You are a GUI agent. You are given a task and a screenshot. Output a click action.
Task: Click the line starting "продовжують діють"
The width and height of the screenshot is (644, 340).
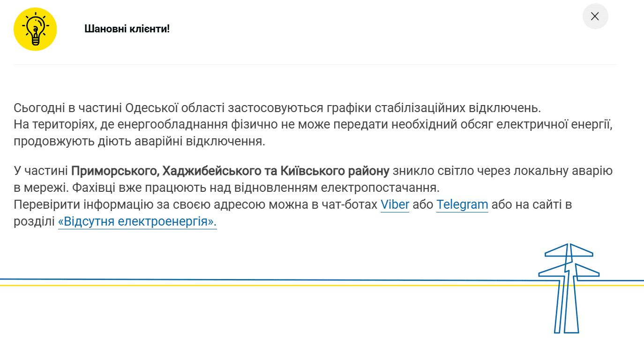point(139,142)
